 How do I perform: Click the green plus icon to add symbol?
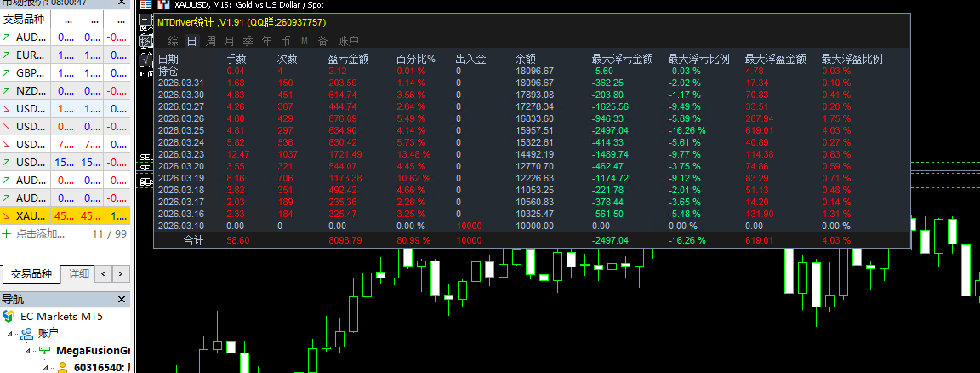tap(7, 233)
